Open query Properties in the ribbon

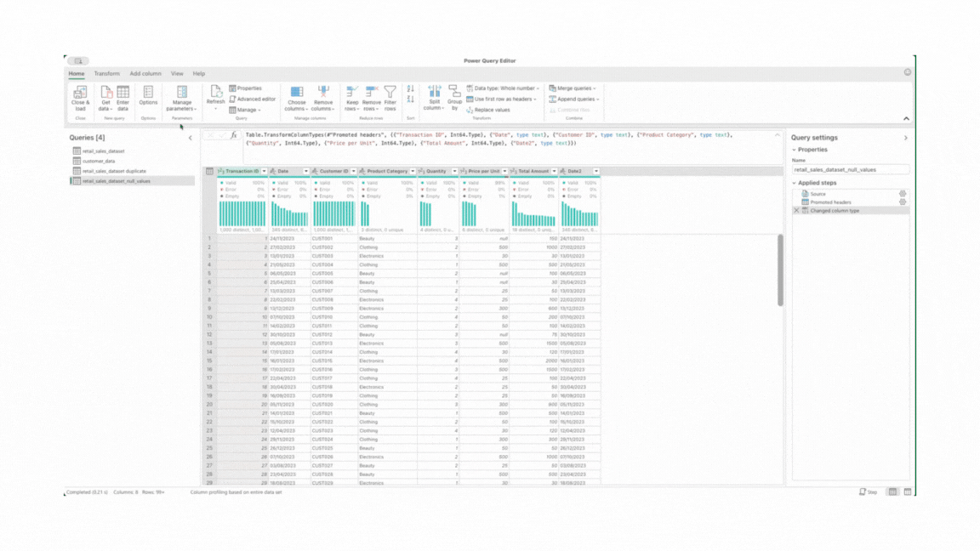246,88
